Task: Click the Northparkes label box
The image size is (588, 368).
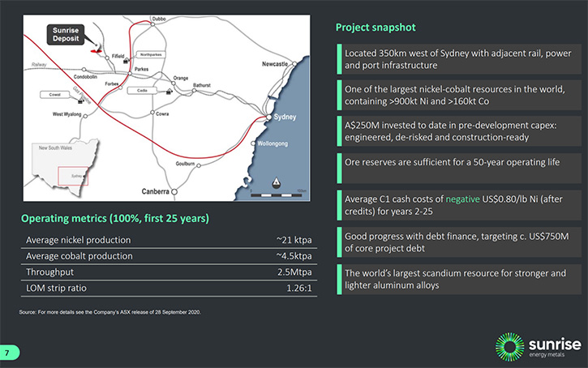Action: point(151,54)
